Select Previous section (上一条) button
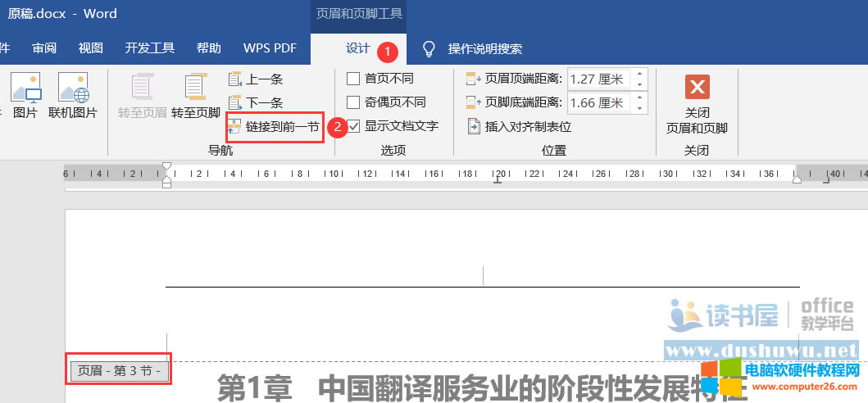This screenshot has width=868, height=403. point(256,79)
